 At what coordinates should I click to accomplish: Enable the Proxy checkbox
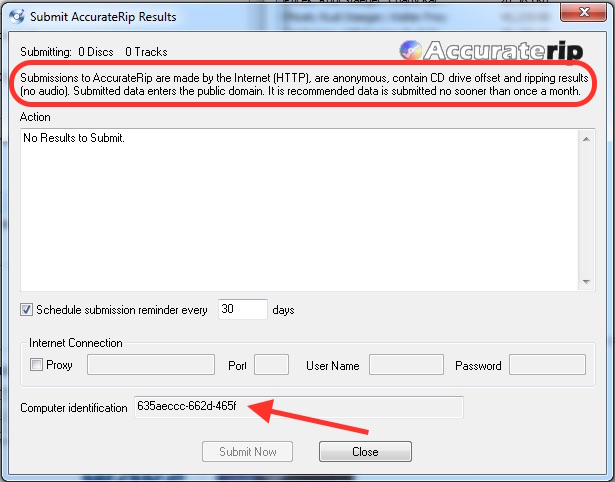point(37,365)
